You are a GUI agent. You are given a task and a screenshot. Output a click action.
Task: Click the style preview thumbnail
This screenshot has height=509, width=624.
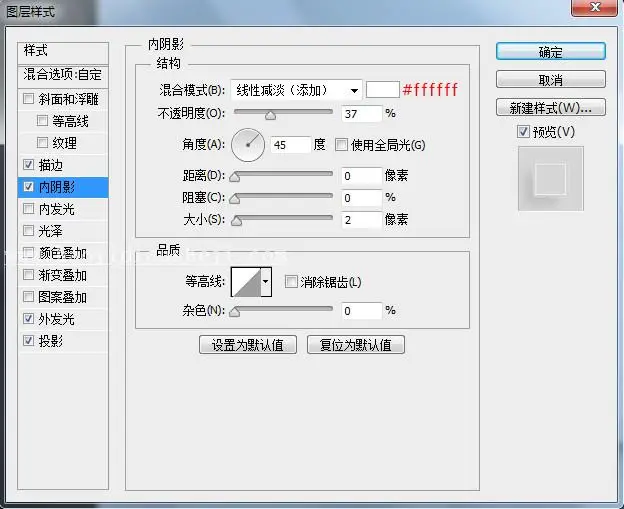point(551,179)
